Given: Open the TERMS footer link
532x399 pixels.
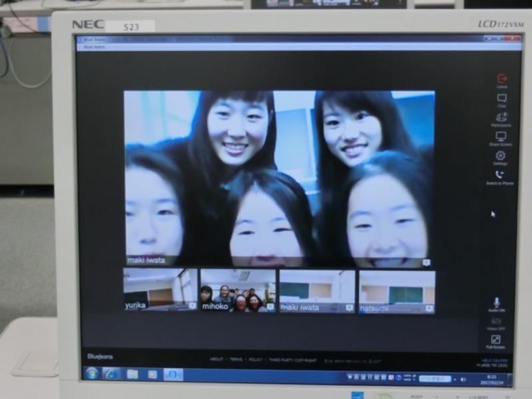Looking at the screenshot, I should click(236, 359).
